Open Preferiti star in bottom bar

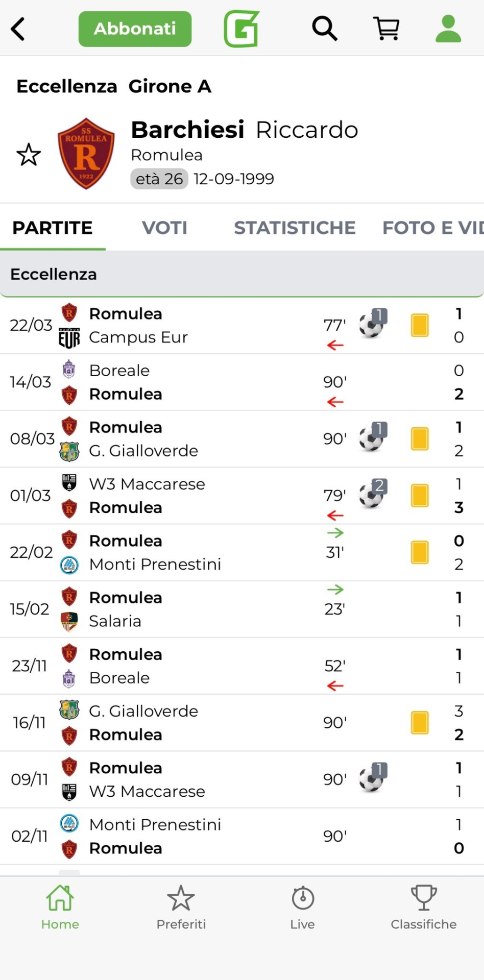coord(181,907)
